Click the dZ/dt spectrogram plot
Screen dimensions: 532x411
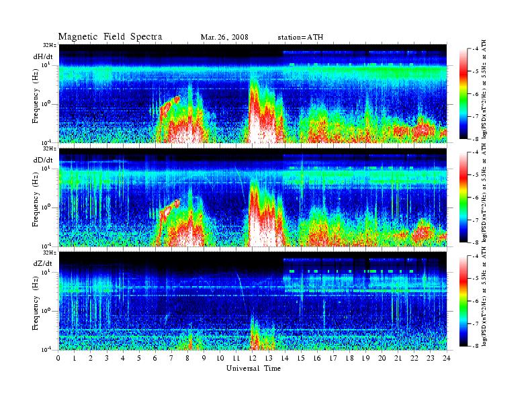click(x=253, y=301)
